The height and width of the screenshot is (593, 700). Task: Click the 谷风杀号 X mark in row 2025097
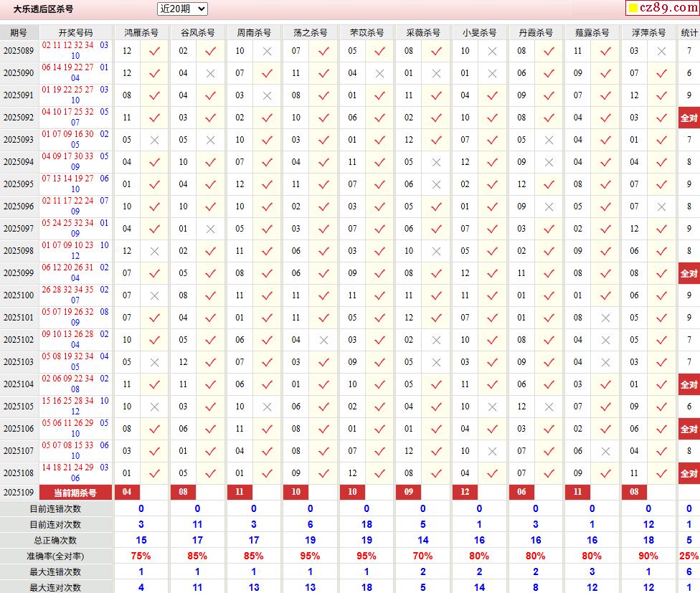(211, 229)
